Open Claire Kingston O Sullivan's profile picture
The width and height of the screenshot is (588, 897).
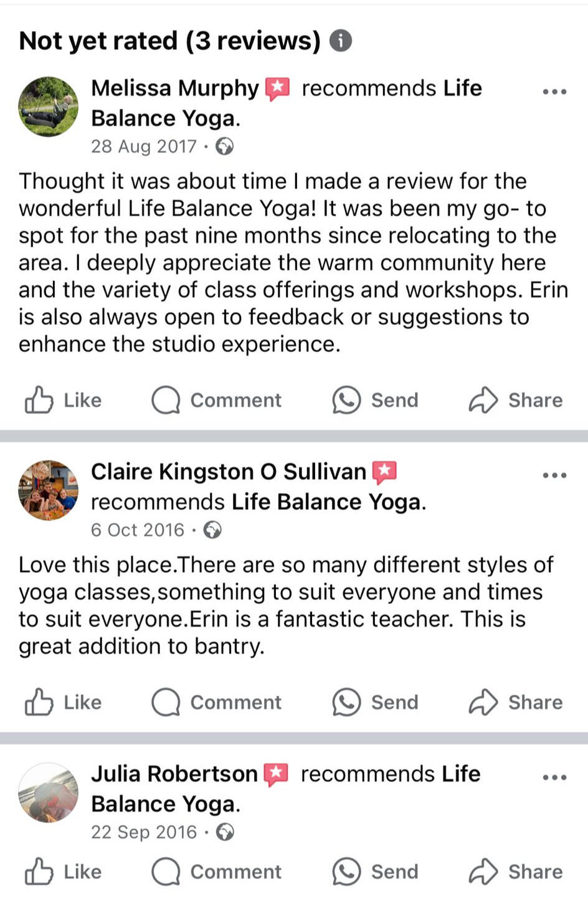coord(49,490)
